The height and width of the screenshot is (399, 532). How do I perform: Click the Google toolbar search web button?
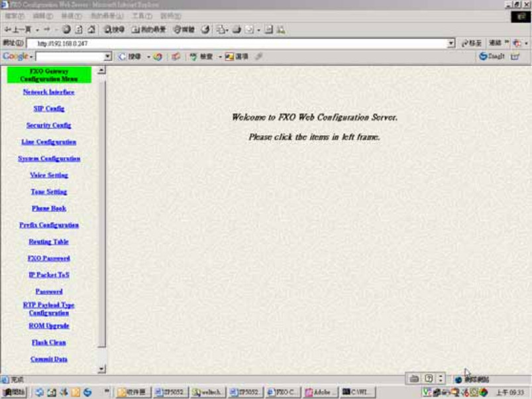[131, 56]
